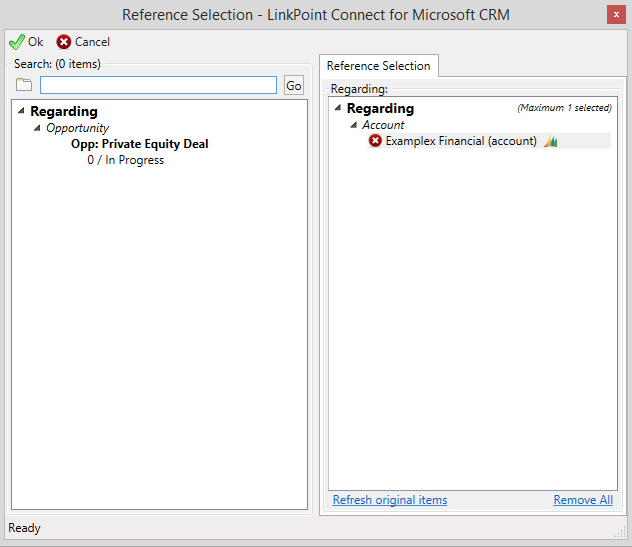This screenshot has width=632, height=547.
Task: Click the Remove All link
Action: [x=583, y=500]
